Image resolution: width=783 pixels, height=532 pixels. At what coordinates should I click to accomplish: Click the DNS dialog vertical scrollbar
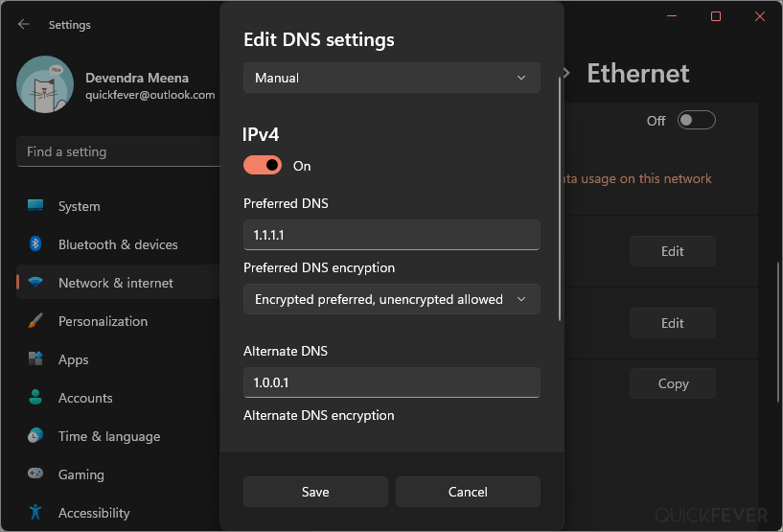[x=560, y=198]
